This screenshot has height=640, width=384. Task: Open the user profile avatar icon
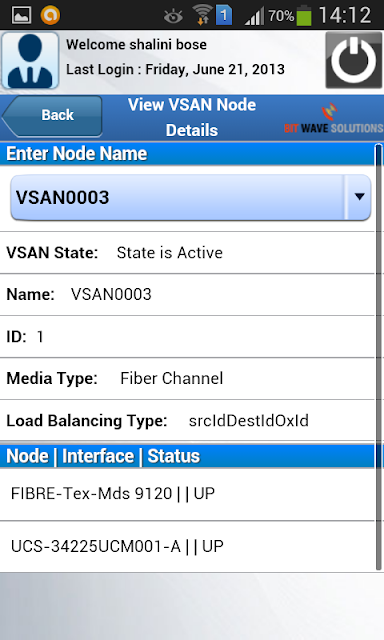pyautogui.click(x=30, y=60)
